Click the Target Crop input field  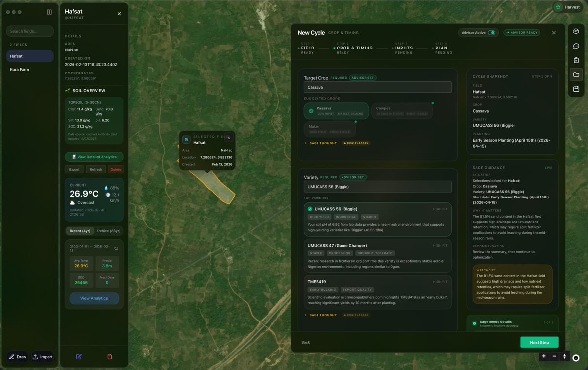tap(377, 87)
